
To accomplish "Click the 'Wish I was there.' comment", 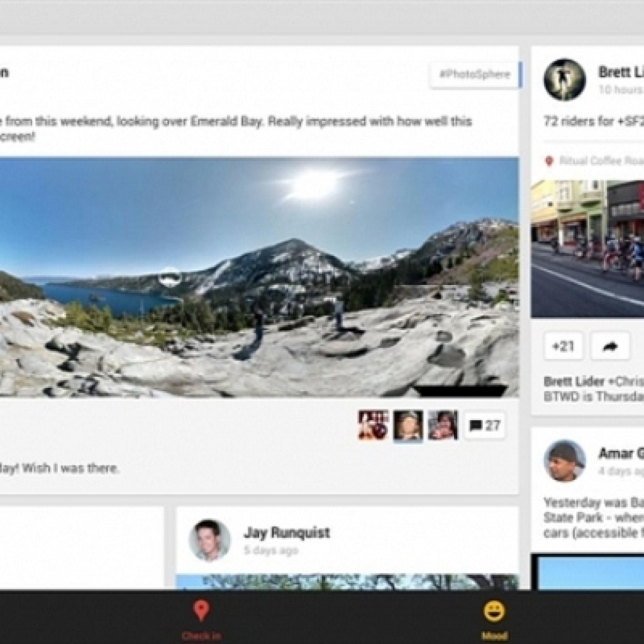I will click(70, 468).
